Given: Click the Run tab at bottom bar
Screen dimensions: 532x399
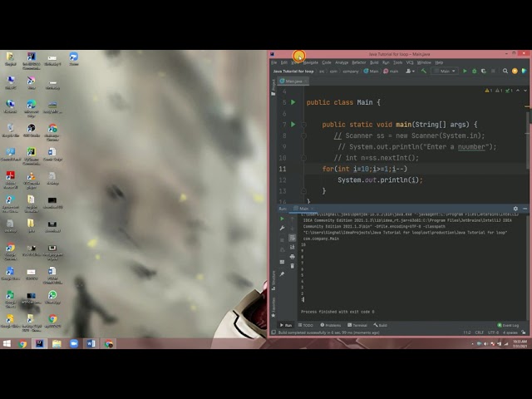Looking at the screenshot, I should pos(286,325).
